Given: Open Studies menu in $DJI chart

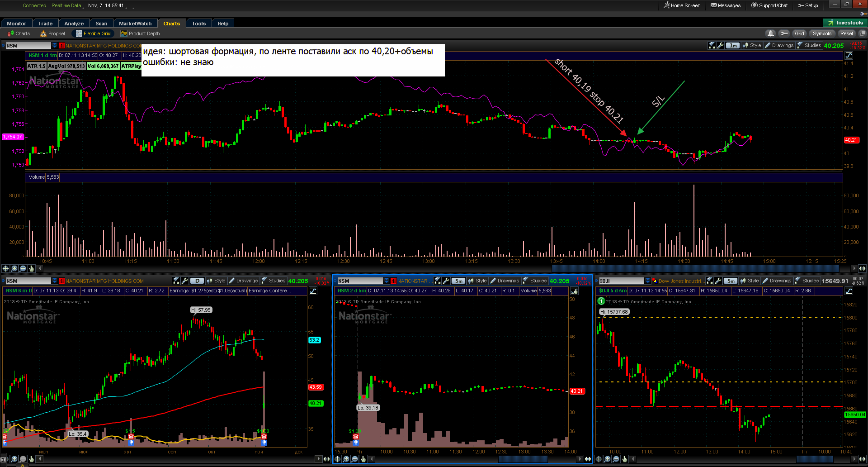Looking at the screenshot, I should point(807,281).
